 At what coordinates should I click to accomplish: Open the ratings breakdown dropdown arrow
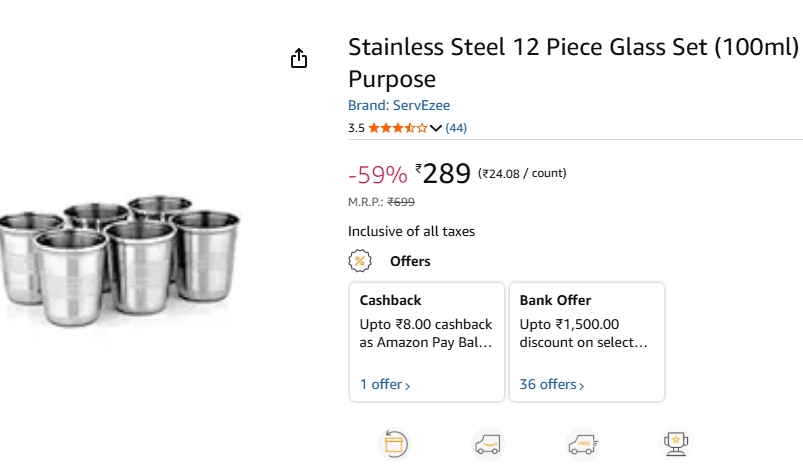pos(436,128)
